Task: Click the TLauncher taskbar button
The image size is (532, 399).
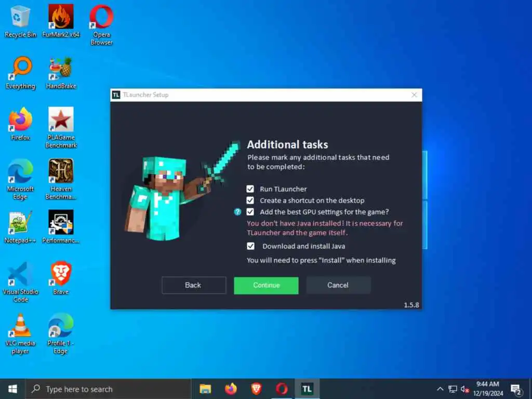Action: (x=307, y=389)
